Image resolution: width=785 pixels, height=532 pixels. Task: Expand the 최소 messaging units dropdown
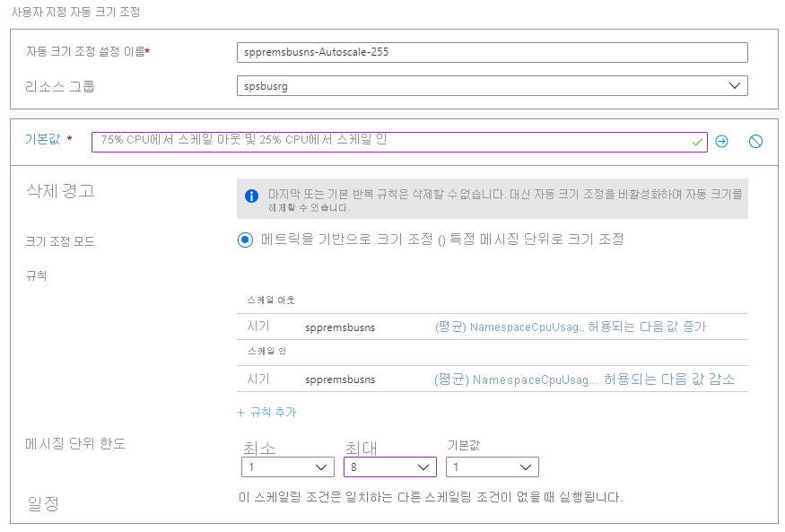287,467
